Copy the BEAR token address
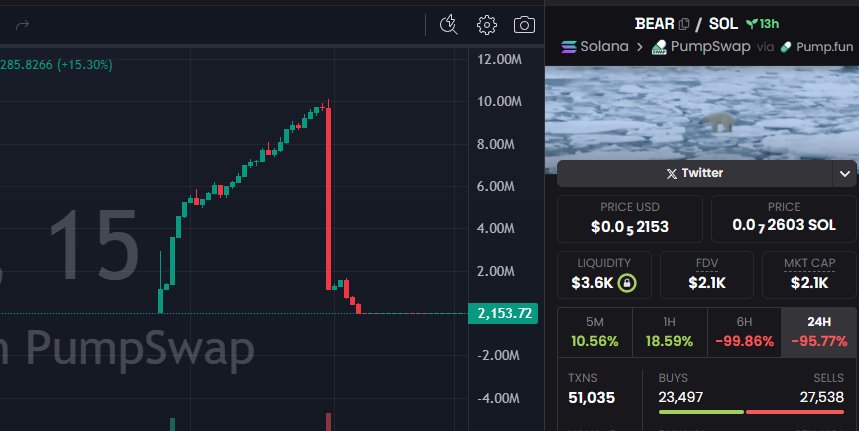859x431 pixels. coord(684,23)
